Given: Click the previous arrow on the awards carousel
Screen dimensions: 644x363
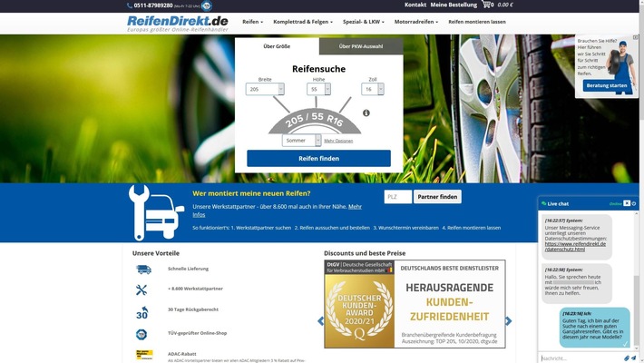Looking at the screenshot, I should (321, 321).
